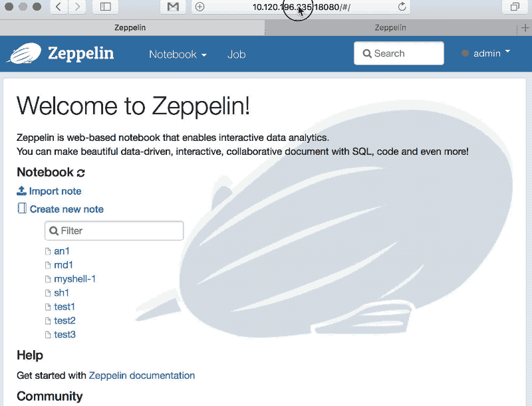Click the file icon beside test3

pos(48,334)
